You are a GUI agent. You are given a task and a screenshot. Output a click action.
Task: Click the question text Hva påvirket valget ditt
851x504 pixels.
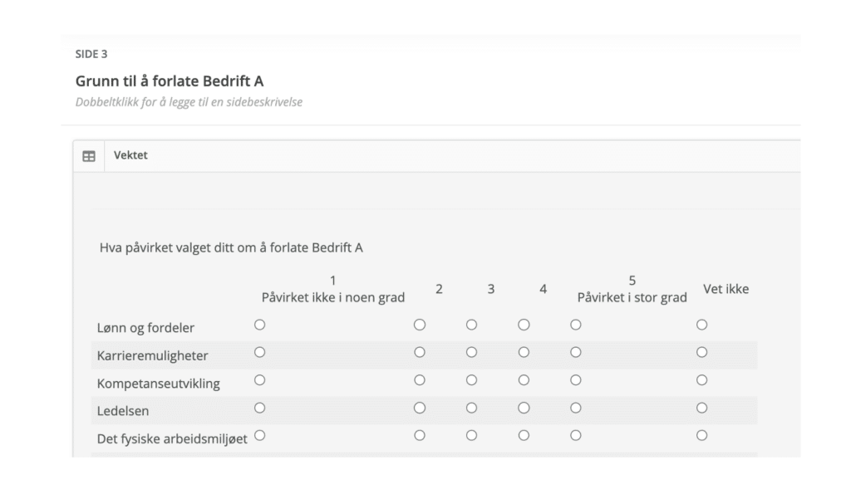click(x=231, y=248)
